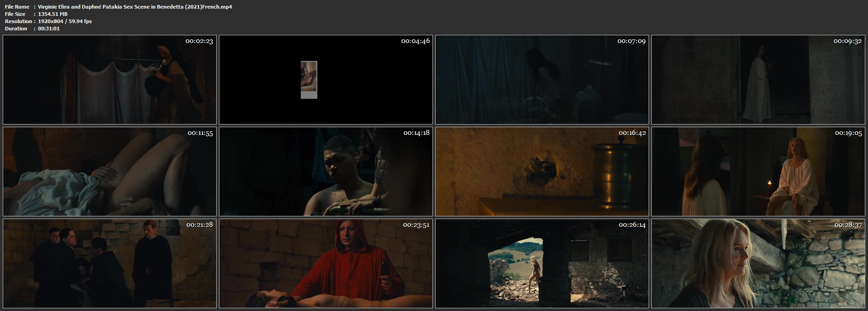Click the file name ending in French.mp4
Viewport: 868px width, 311px height.
click(135, 7)
